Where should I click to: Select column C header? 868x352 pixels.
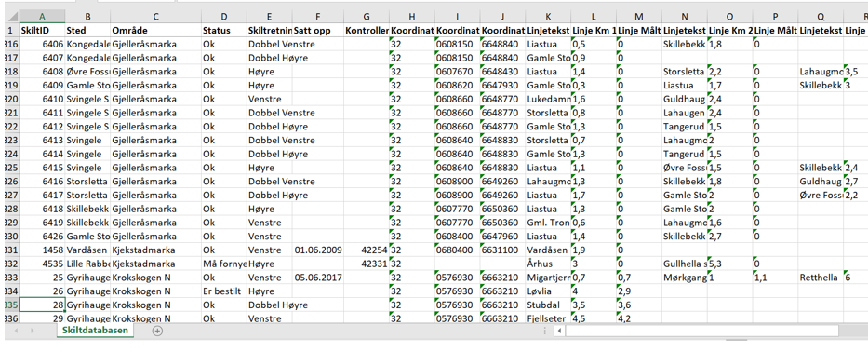point(155,16)
